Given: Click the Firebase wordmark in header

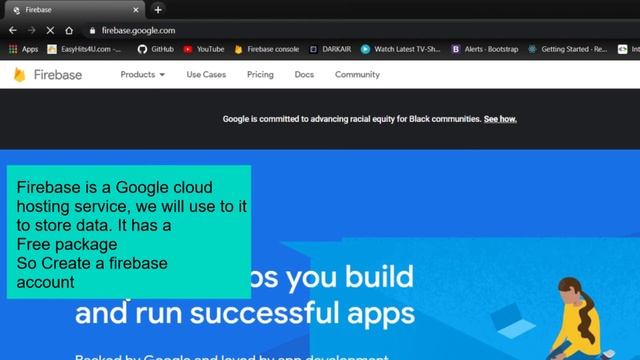Looking at the screenshot, I should [58, 75].
